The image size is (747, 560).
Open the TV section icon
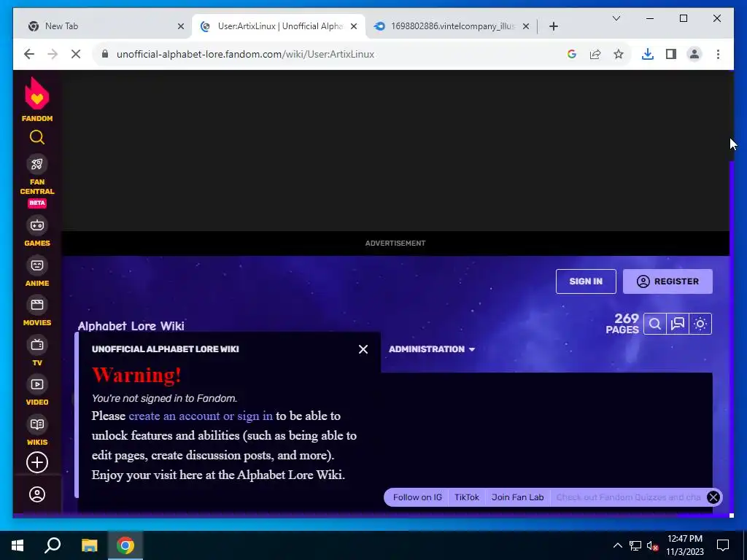click(36, 345)
